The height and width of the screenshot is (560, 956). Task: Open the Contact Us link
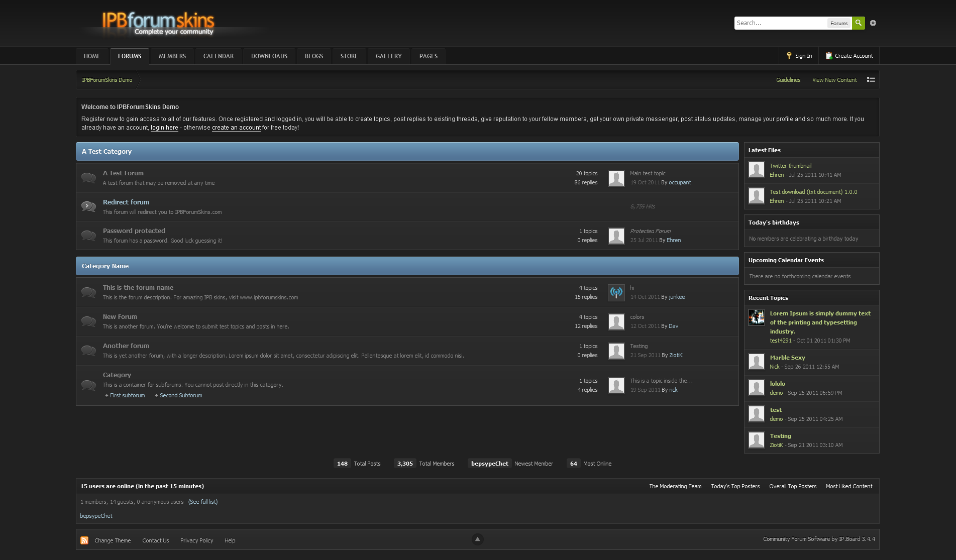tap(156, 540)
